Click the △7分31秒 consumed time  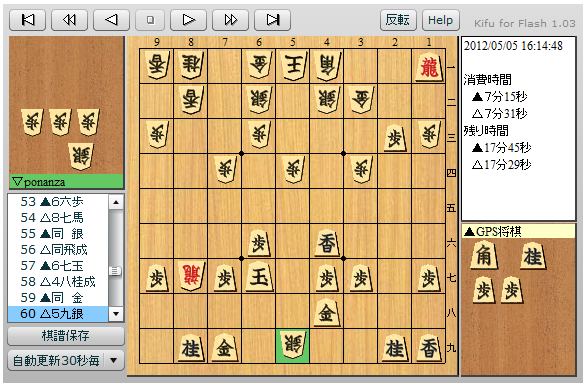(500, 113)
